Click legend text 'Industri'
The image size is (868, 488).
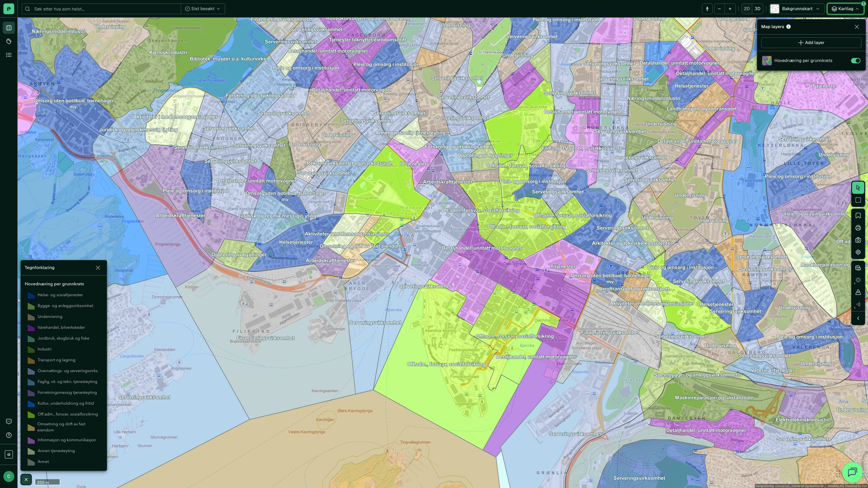coord(44,349)
